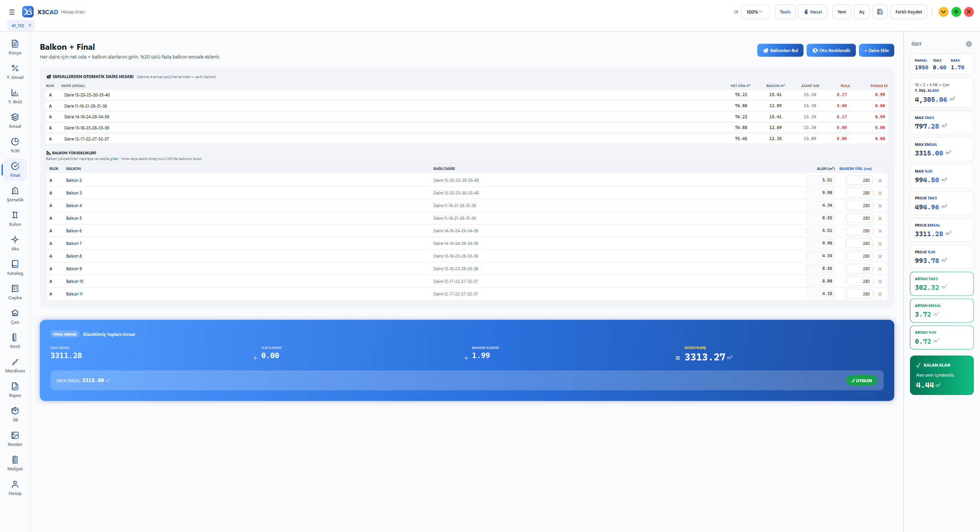Open the Şematik section

click(15, 194)
